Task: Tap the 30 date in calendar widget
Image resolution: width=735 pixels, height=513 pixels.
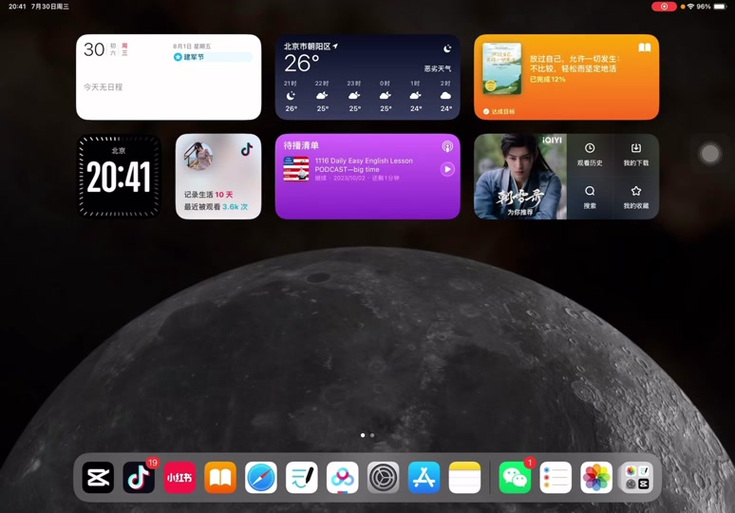Action: click(x=94, y=49)
